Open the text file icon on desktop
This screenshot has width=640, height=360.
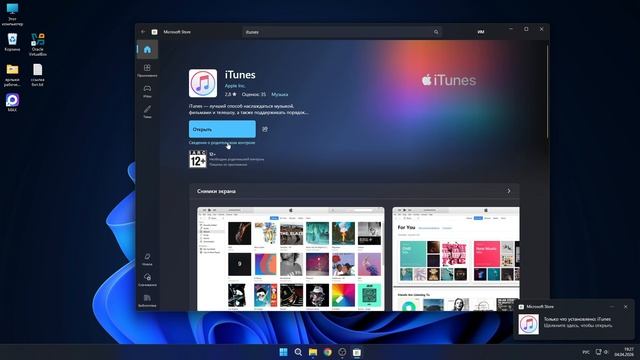[x=38, y=75]
